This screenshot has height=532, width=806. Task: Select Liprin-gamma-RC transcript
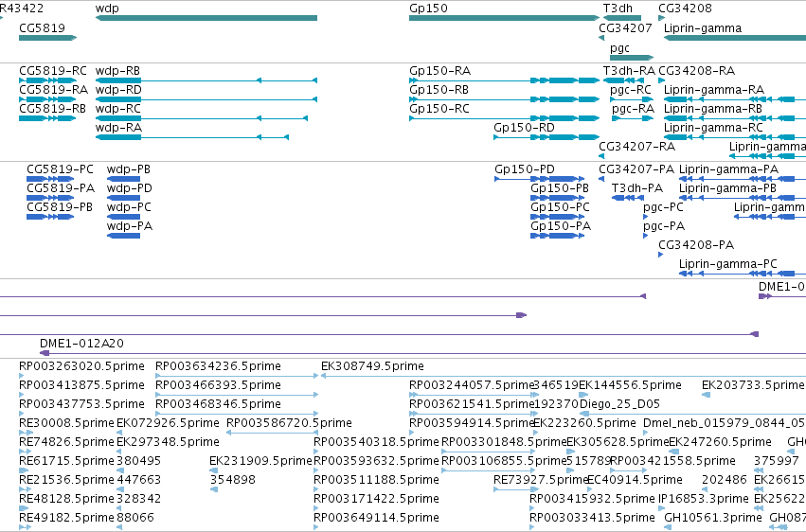coord(713,128)
